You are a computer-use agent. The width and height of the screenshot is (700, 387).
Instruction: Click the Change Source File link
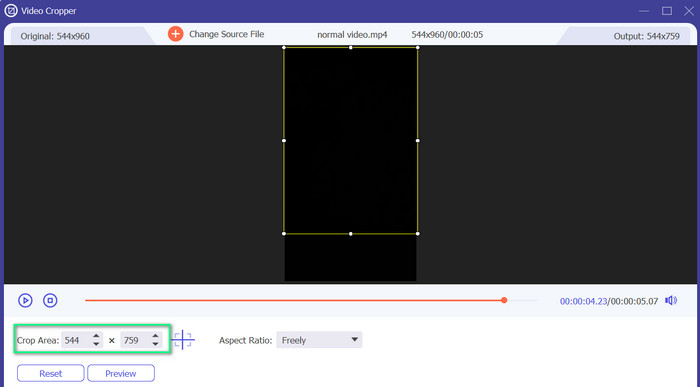tap(226, 34)
